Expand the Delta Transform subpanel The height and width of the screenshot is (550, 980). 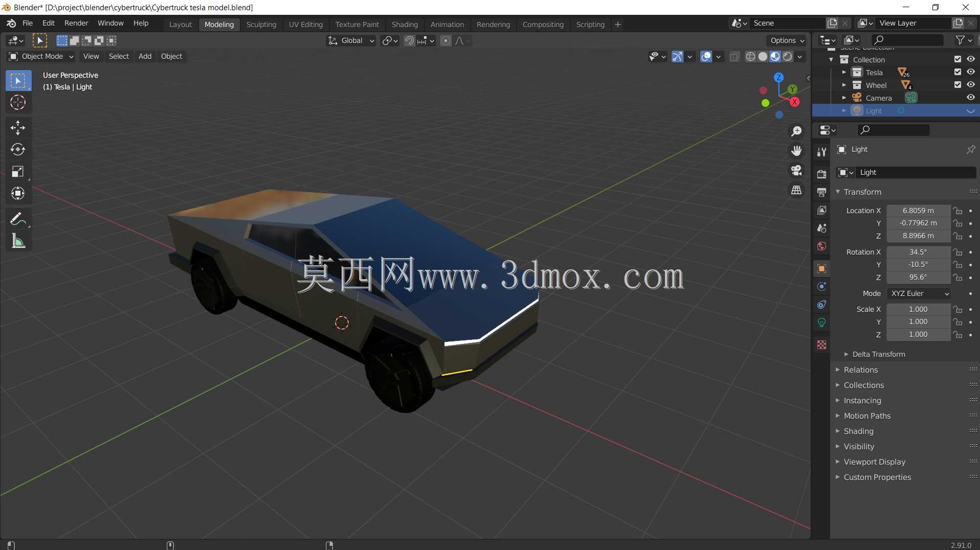click(x=846, y=354)
